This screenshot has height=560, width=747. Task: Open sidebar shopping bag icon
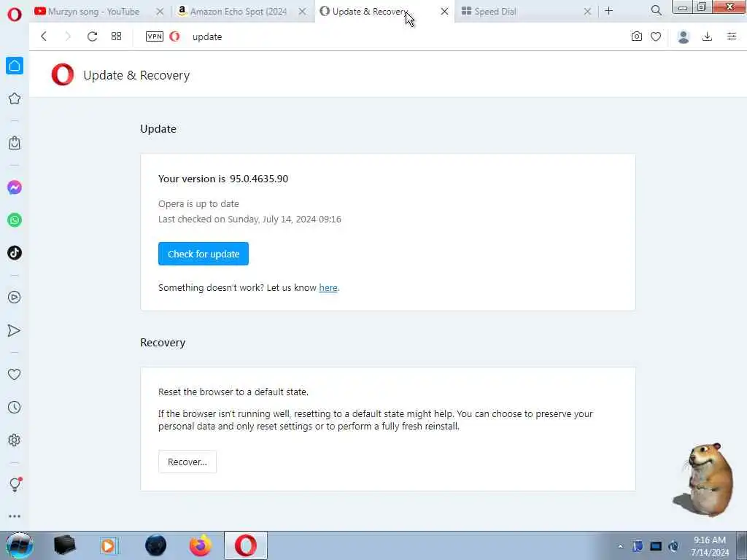[15, 143]
